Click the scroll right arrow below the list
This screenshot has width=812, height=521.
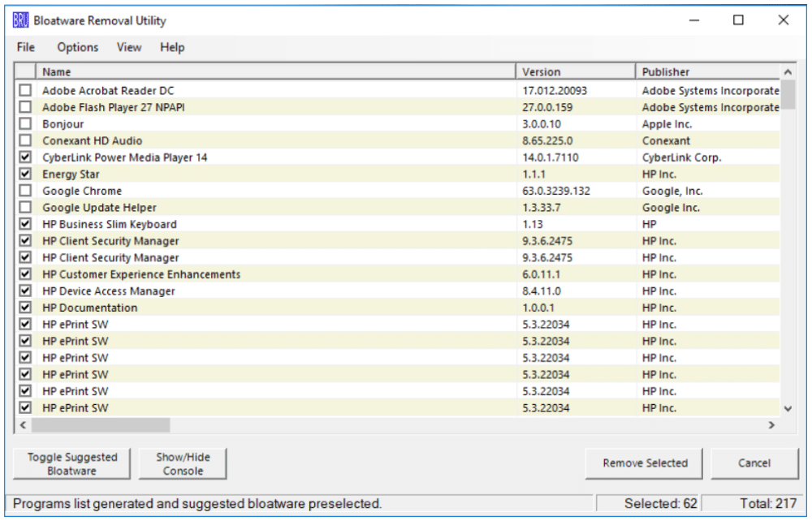pos(771,424)
